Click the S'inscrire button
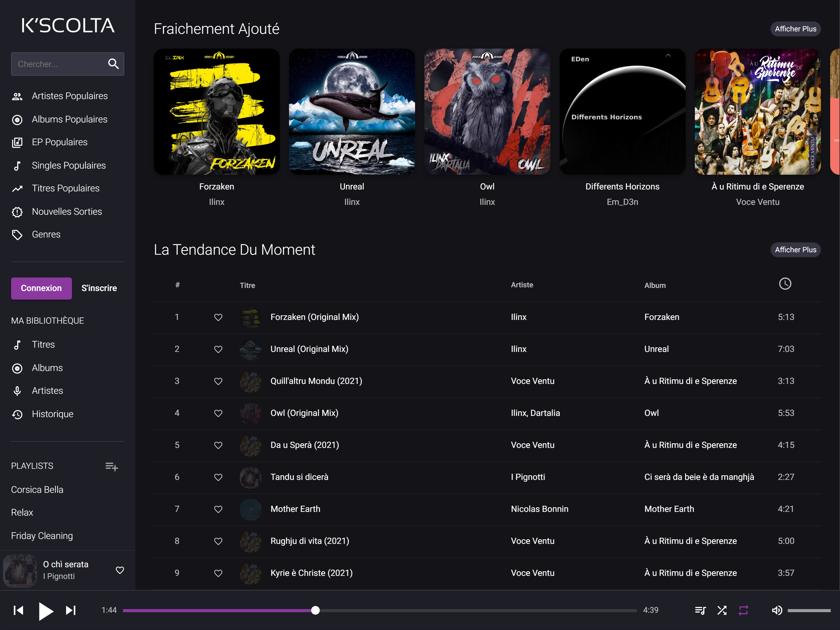840x630 pixels. click(x=99, y=288)
